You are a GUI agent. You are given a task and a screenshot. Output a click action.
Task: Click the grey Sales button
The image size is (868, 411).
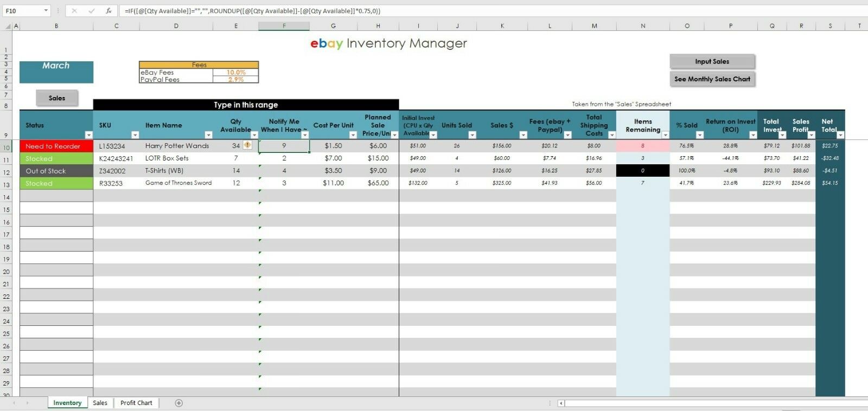tap(57, 98)
